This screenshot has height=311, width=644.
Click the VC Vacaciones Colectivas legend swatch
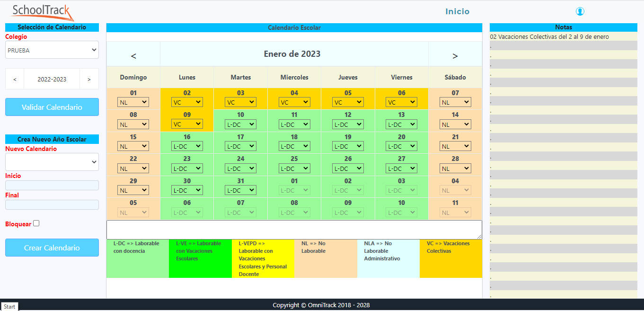point(451,258)
